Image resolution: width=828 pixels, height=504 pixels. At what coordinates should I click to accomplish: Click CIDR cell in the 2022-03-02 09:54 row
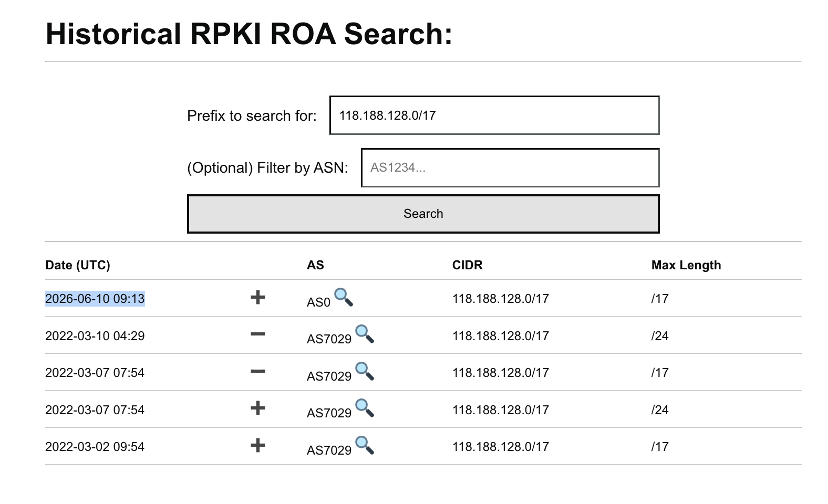501,447
